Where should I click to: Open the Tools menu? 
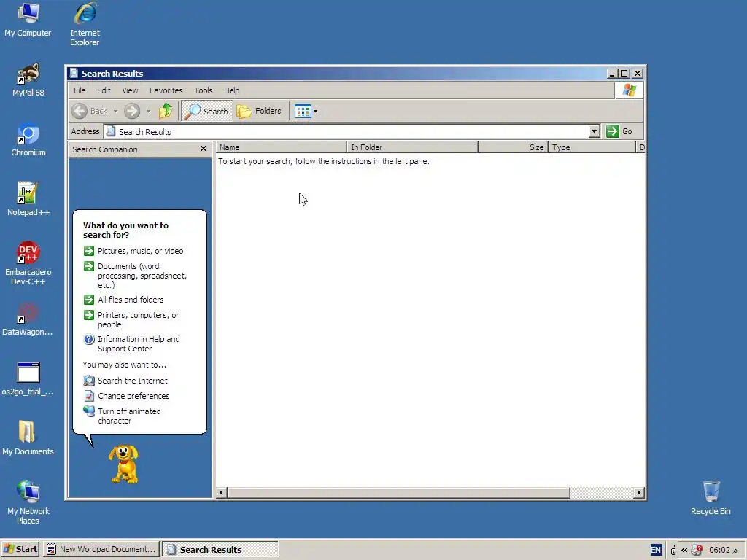tap(204, 90)
